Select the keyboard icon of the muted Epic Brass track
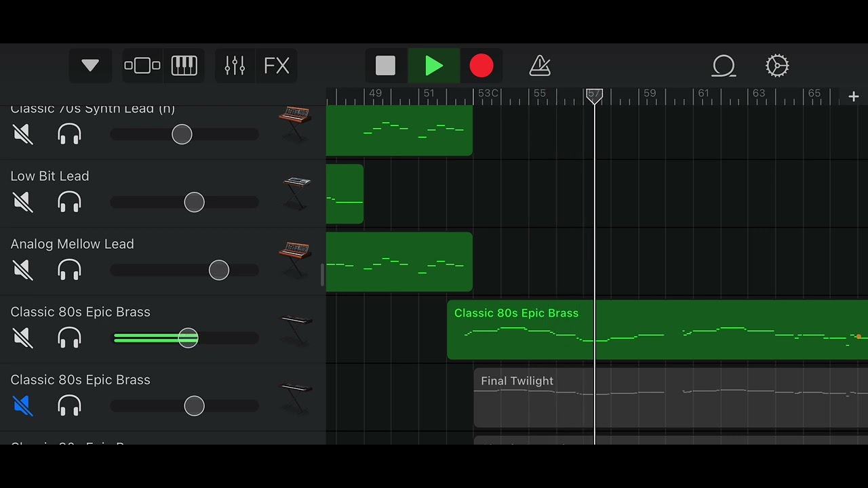Screen dimensions: 868x488 (296, 397)
